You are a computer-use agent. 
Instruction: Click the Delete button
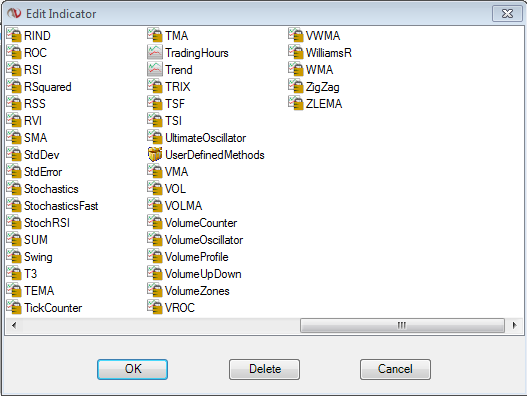point(265,369)
